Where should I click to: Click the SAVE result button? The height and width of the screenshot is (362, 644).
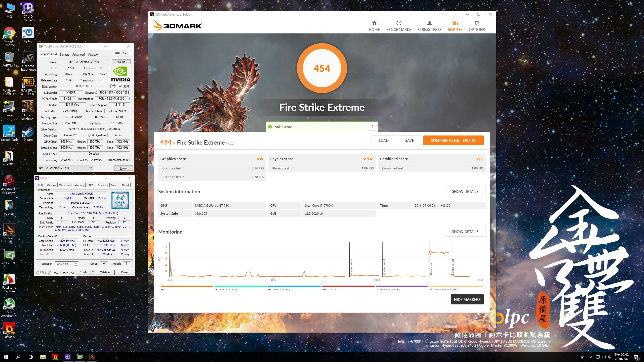pos(409,141)
